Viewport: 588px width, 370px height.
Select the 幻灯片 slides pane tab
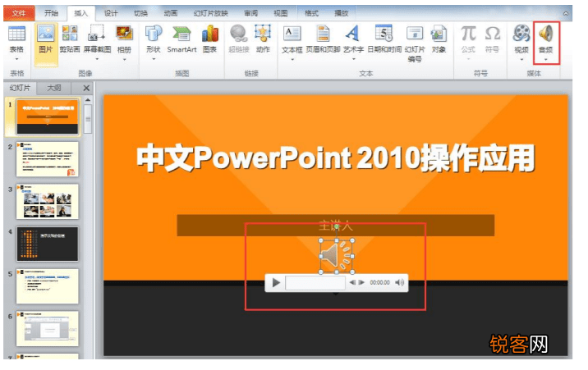[20, 88]
